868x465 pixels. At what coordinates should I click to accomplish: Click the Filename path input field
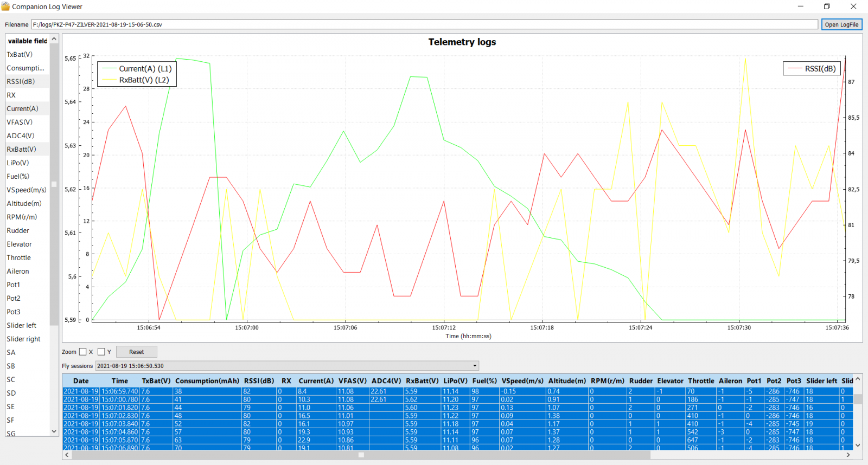tap(424, 24)
